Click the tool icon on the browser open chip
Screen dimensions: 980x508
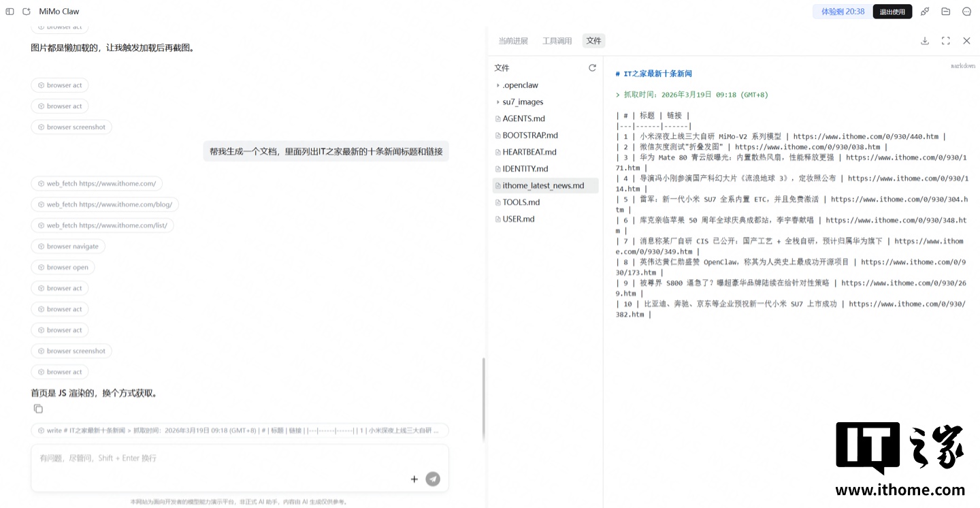pyautogui.click(x=41, y=268)
